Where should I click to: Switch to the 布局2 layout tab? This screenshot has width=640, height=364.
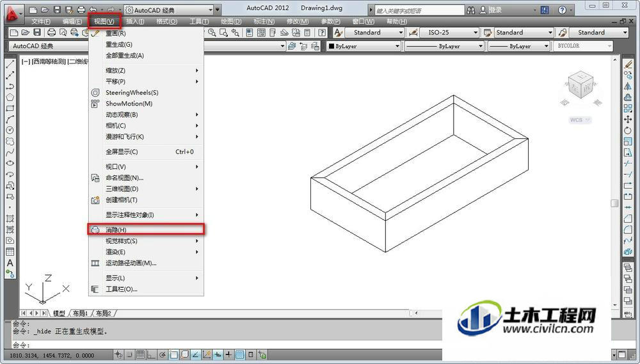pyautogui.click(x=103, y=313)
